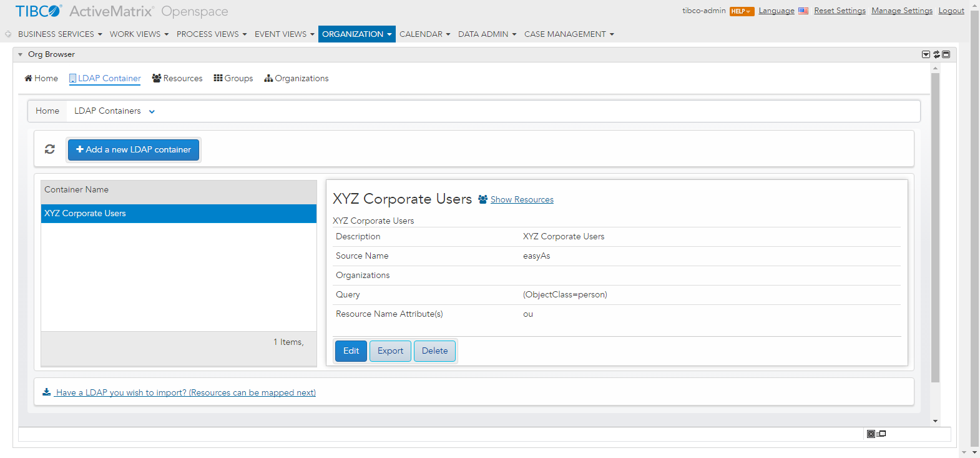Viewport: 980px width, 458px height.
Task: Click the 'Organizations' row label in details
Action: (363, 276)
